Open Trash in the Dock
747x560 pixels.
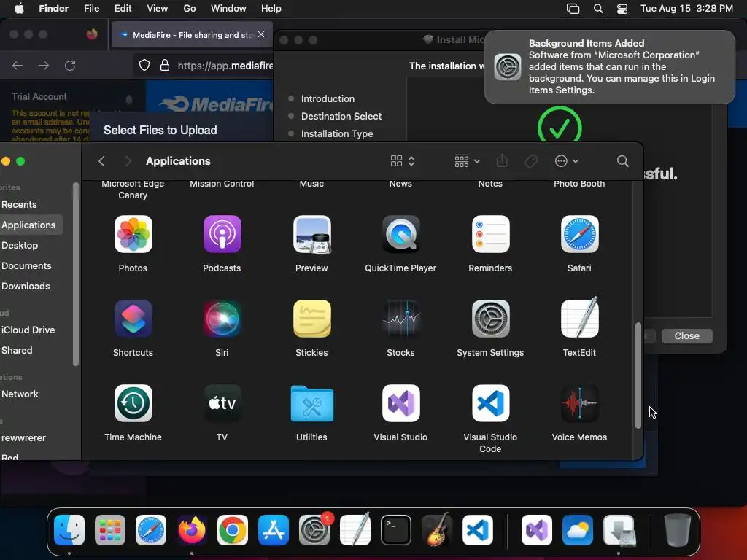(678, 529)
